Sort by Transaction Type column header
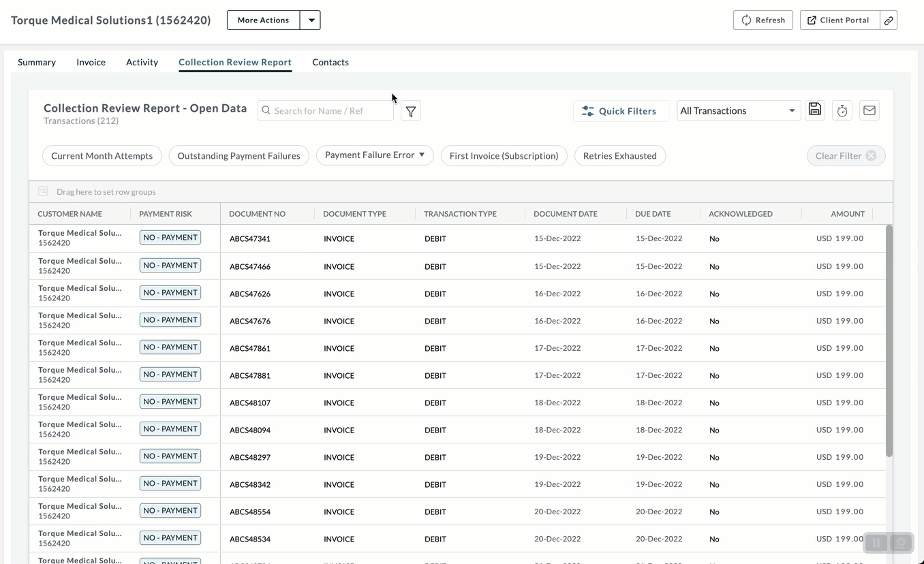 460,214
